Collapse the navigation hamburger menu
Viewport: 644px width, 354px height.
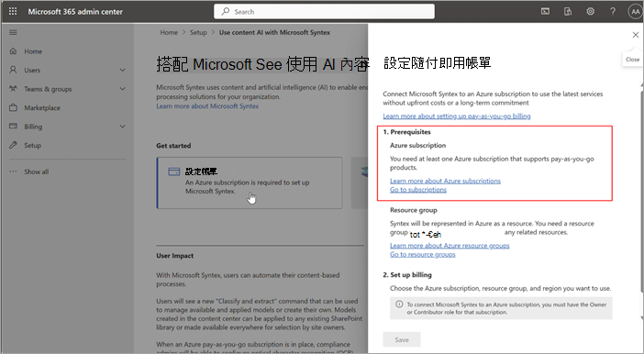(13, 32)
